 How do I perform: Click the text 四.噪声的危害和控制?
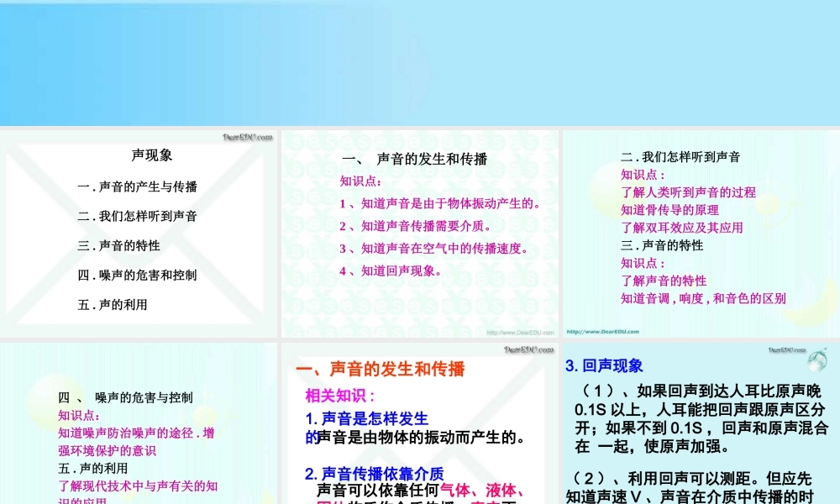(x=137, y=276)
